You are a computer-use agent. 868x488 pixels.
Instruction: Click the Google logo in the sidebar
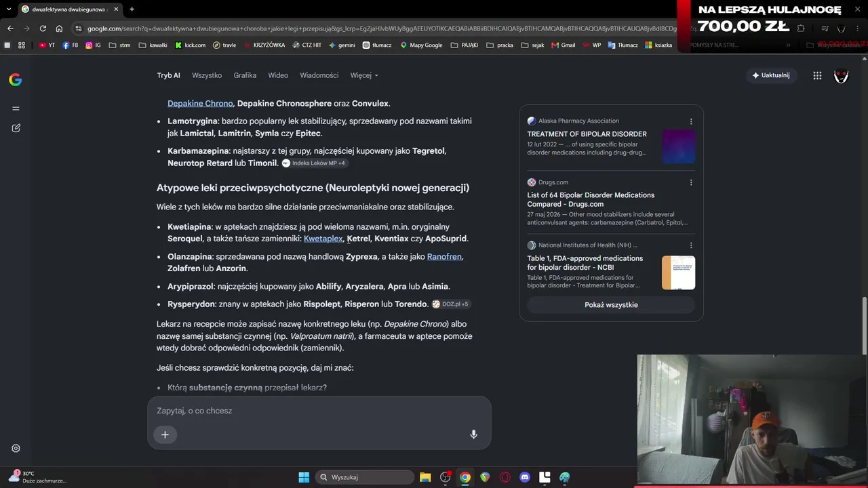tap(16, 79)
